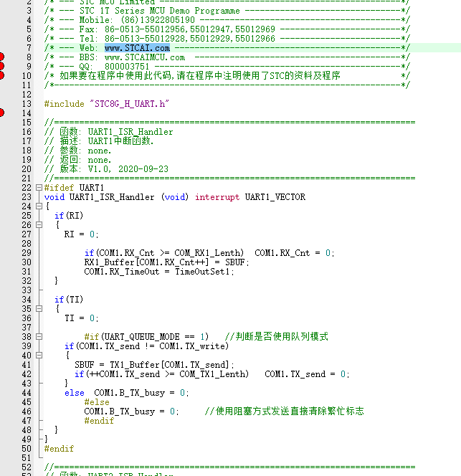
Task: Click the queue mode comment on line 38
Action: tap(277, 337)
